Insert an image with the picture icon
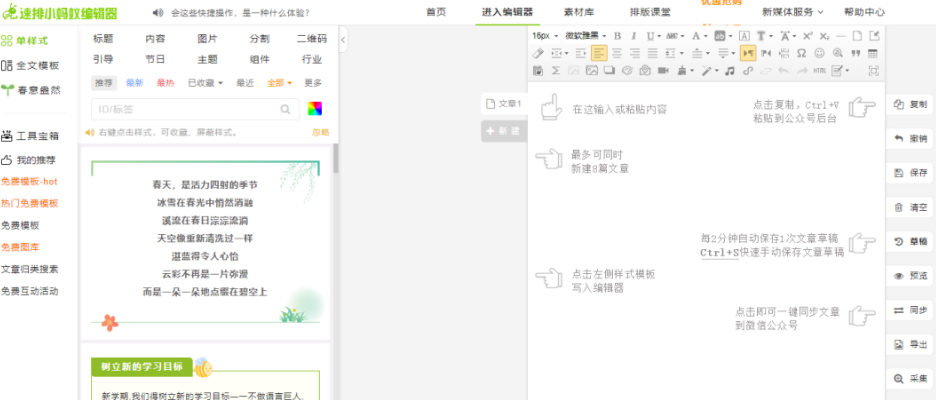The width and height of the screenshot is (936, 400). point(592,70)
